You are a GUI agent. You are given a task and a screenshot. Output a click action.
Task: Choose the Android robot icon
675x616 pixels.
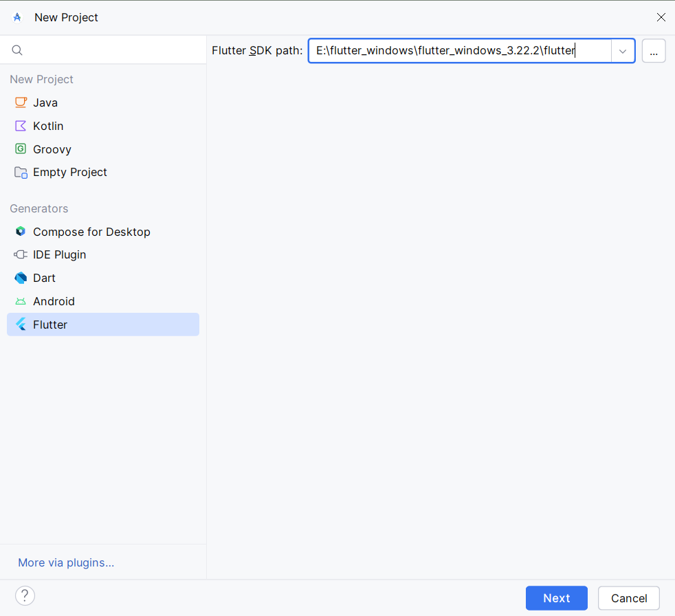pyautogui.click(x=21, y=301)
